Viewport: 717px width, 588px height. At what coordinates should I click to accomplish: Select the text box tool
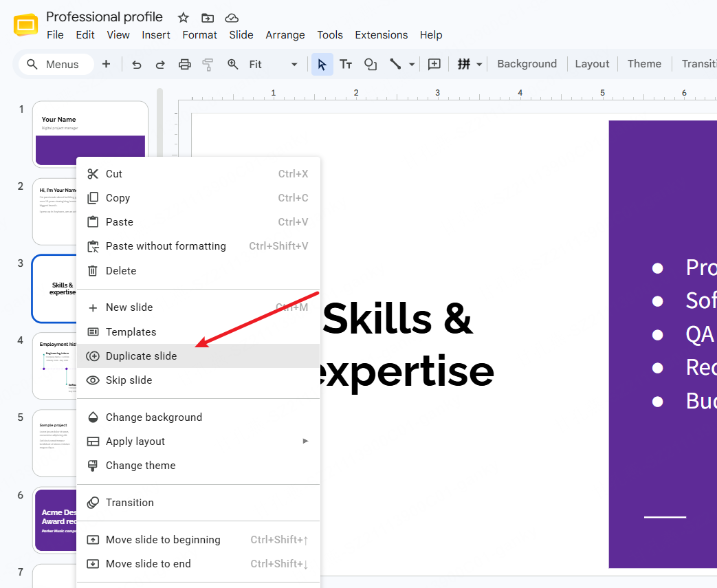coord(346,65)
